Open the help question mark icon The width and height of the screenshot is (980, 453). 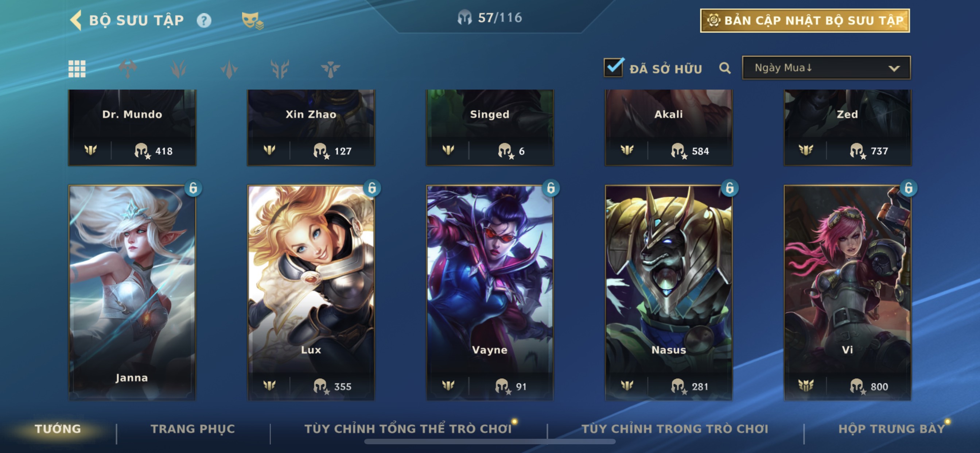pos(204,20)
